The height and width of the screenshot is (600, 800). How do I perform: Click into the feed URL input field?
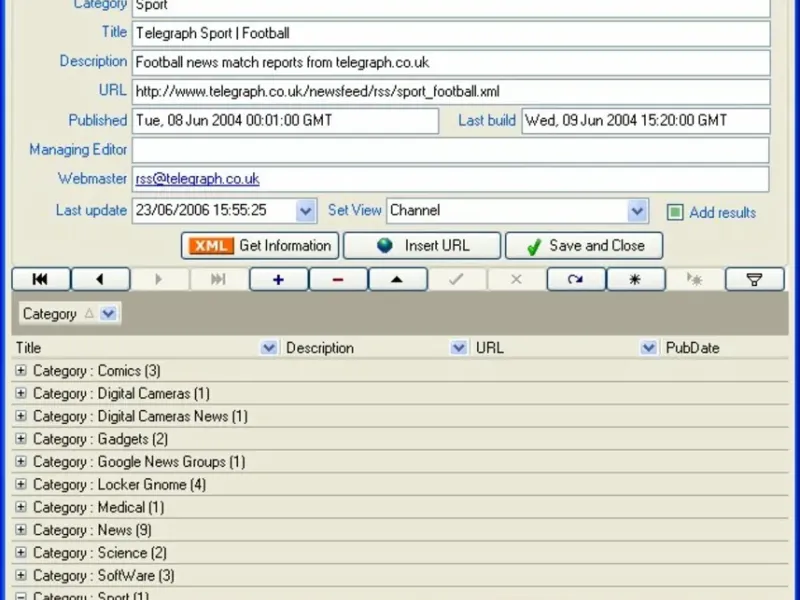click(x=451, y=92)
